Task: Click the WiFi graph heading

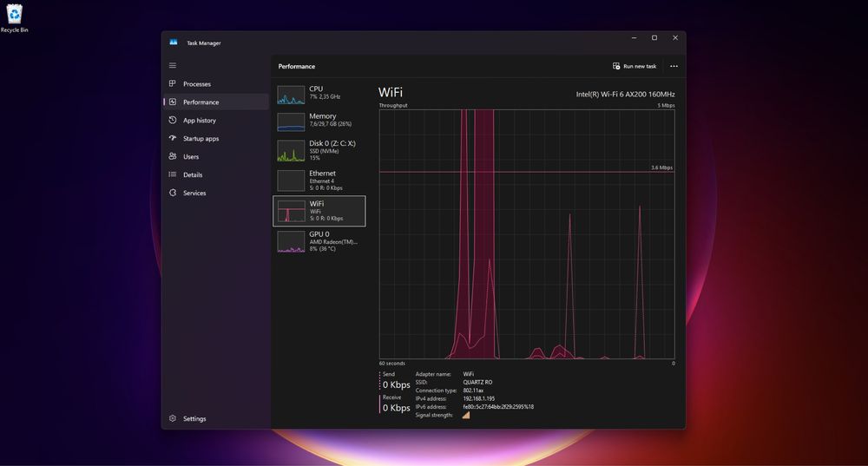Action: 391,92
